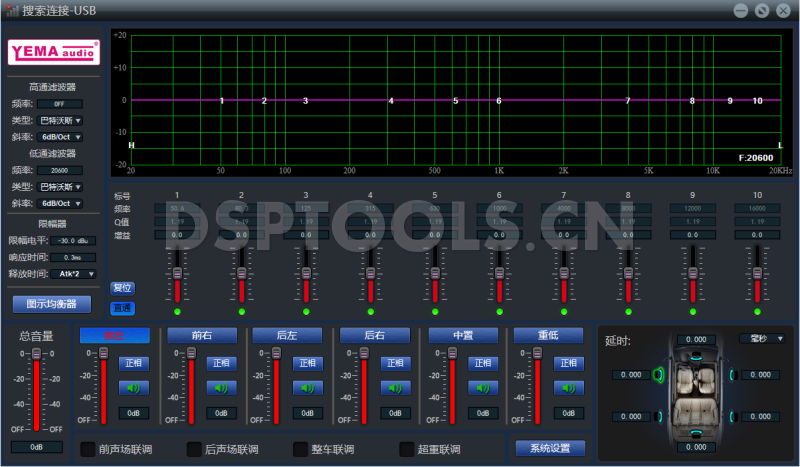Click 响应时间 field showing 0.3ms
The height and width of the screenshot is (467, 800).
[73, 258]
